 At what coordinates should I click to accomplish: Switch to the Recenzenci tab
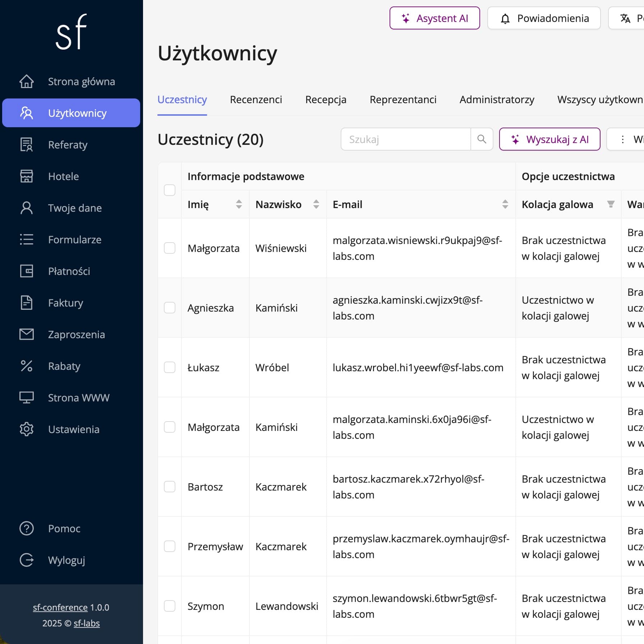[x=256, y=100]
